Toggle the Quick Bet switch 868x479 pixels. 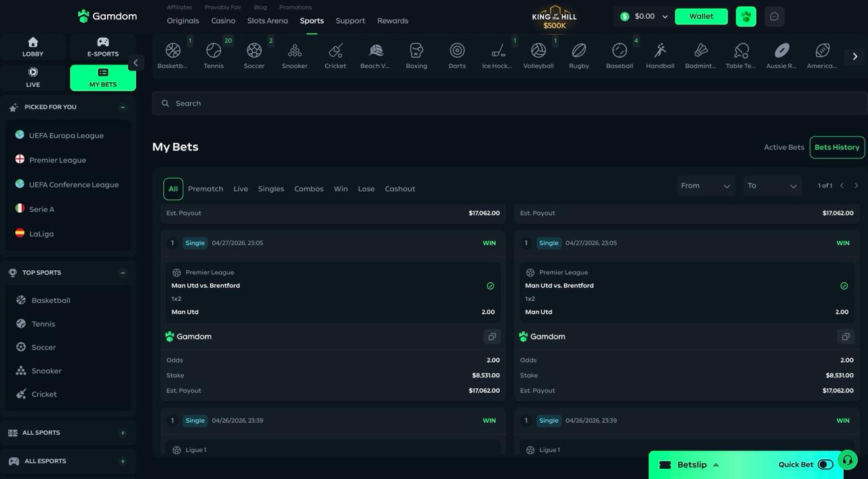pos(825,465)
